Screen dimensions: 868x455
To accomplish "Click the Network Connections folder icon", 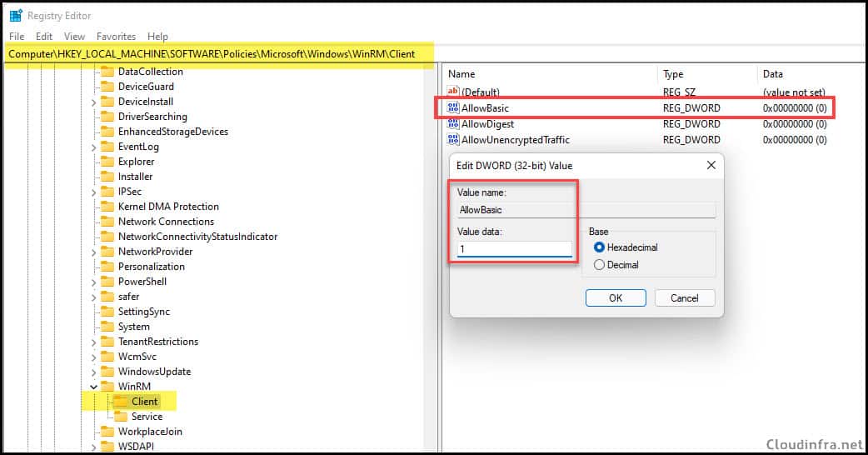I will (x=107, y=221).
